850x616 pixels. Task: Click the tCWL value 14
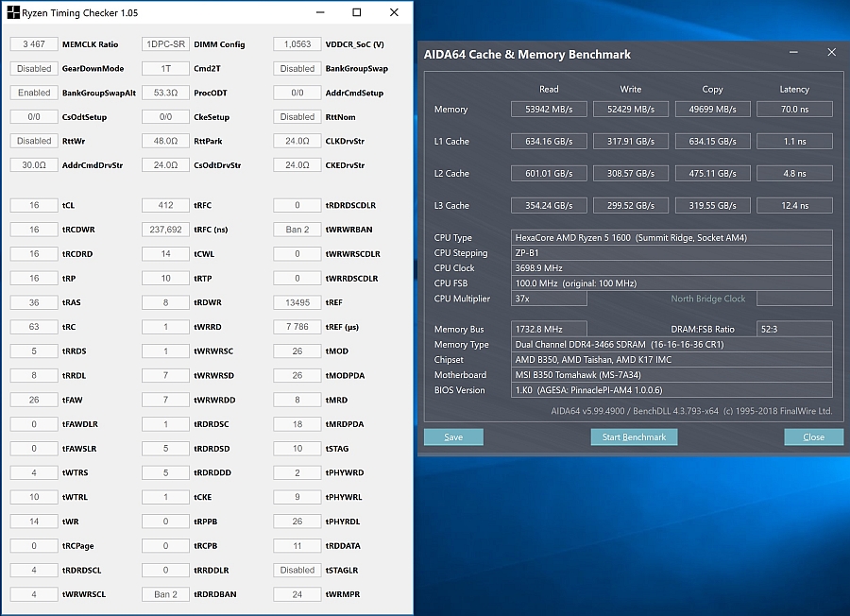(x=166, y=254)
